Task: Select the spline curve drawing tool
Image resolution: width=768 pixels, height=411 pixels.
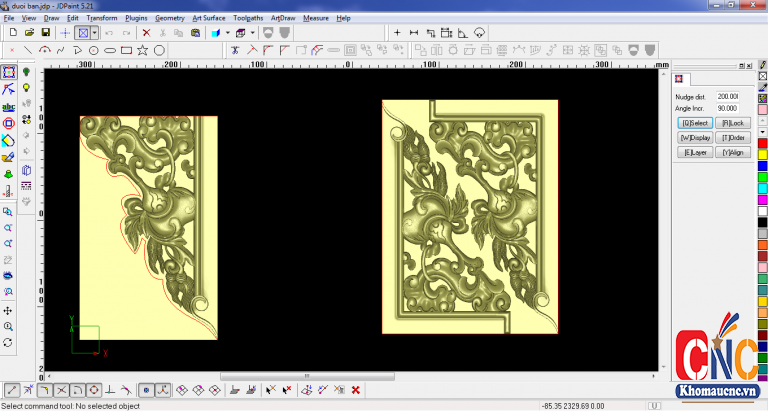Action: click(60, 49)
